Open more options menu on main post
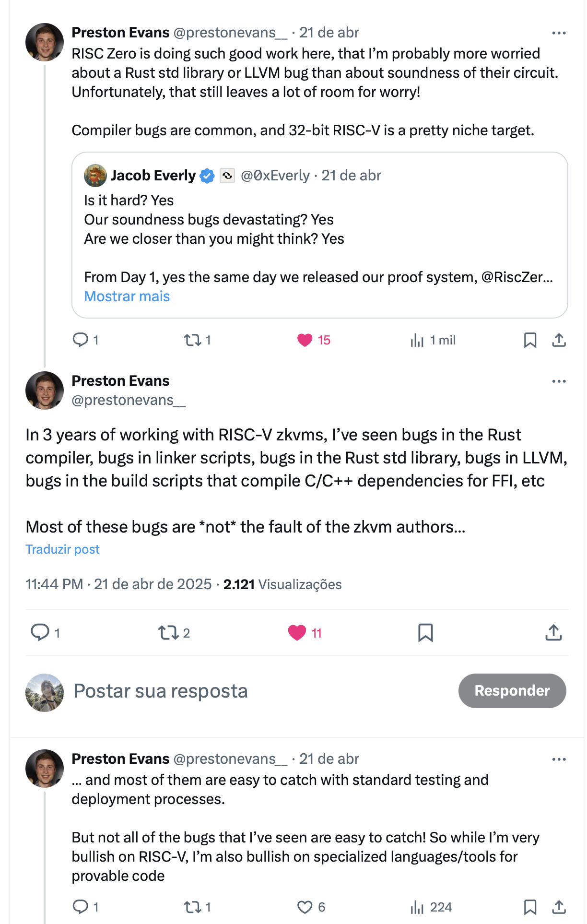The height and width of the screenshot is (924, 587). 559,381
